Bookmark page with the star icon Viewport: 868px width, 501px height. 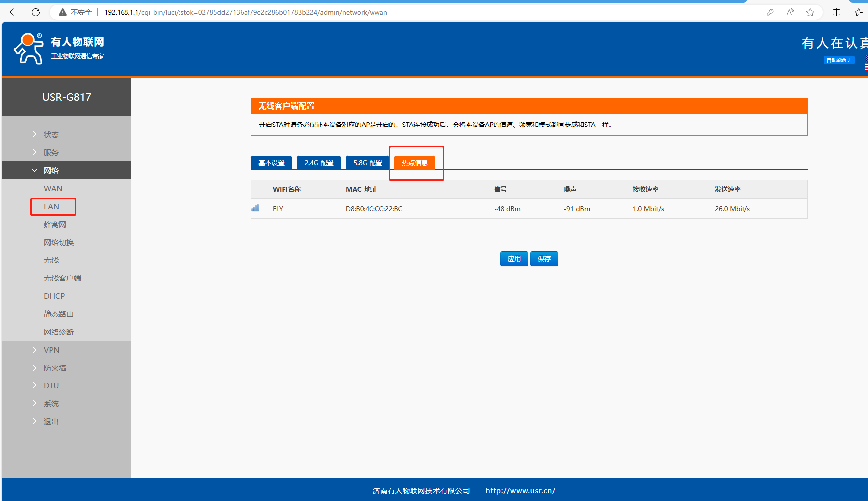point(810,12)
